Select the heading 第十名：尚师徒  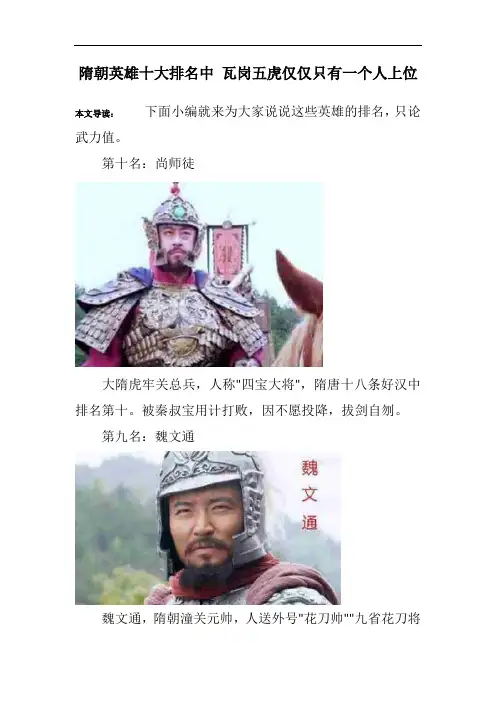tap(148, 163)
